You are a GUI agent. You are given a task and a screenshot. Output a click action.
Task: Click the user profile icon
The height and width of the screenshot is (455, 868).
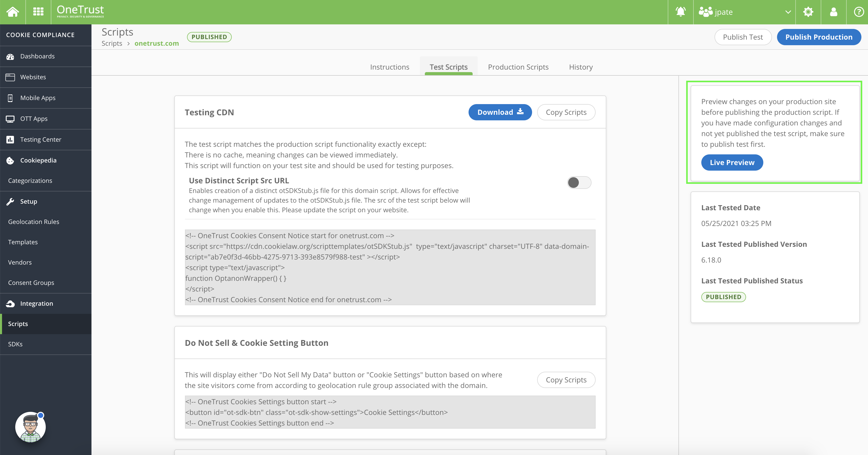833,12
